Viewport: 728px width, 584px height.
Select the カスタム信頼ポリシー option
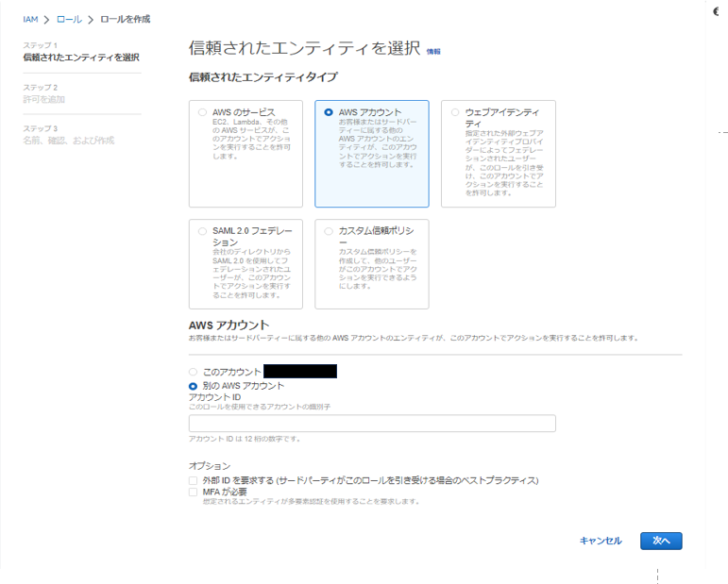pyautogui.click(x=372, y=264)
